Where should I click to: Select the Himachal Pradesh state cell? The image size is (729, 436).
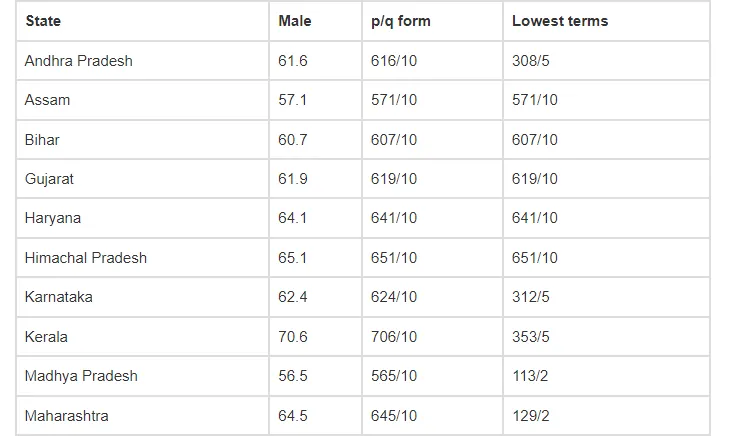86,258
